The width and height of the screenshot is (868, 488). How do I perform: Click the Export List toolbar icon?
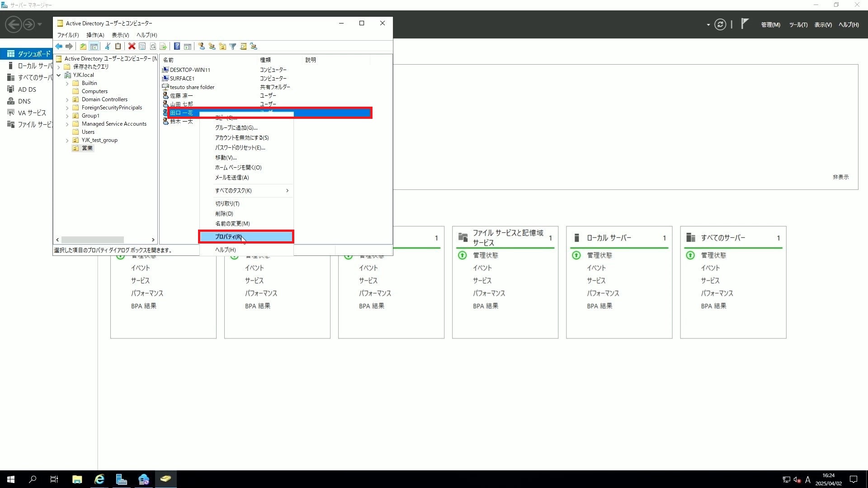pos(163,47)
